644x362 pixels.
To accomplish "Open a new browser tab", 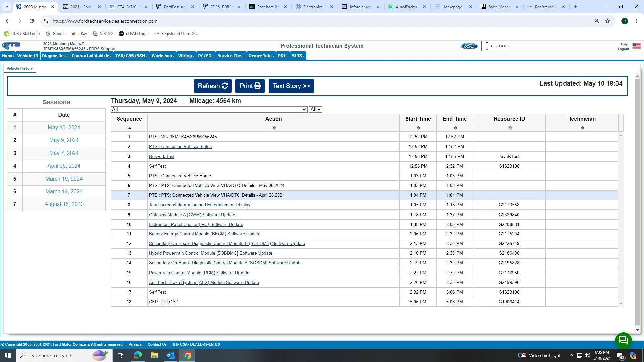I will (575, 7).
